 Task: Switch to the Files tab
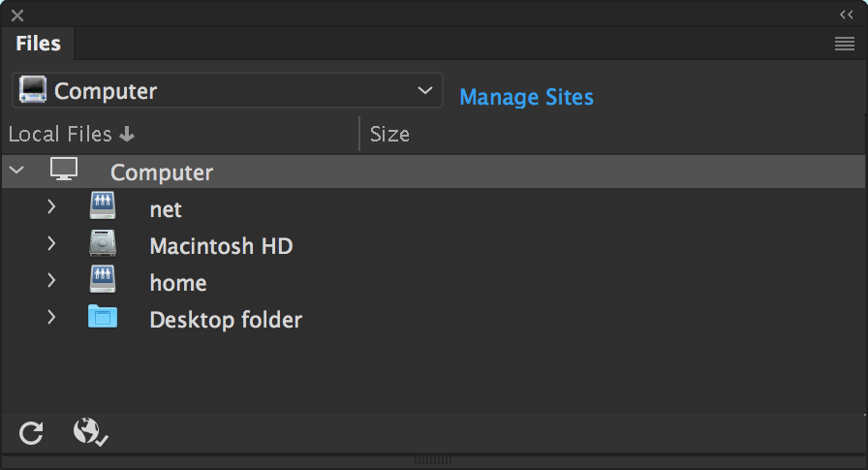click(39, 44)
